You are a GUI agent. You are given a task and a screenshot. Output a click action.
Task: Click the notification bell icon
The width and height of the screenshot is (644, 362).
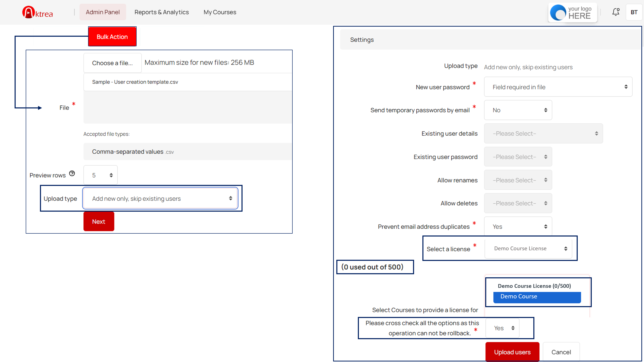(x=615, y=12)
